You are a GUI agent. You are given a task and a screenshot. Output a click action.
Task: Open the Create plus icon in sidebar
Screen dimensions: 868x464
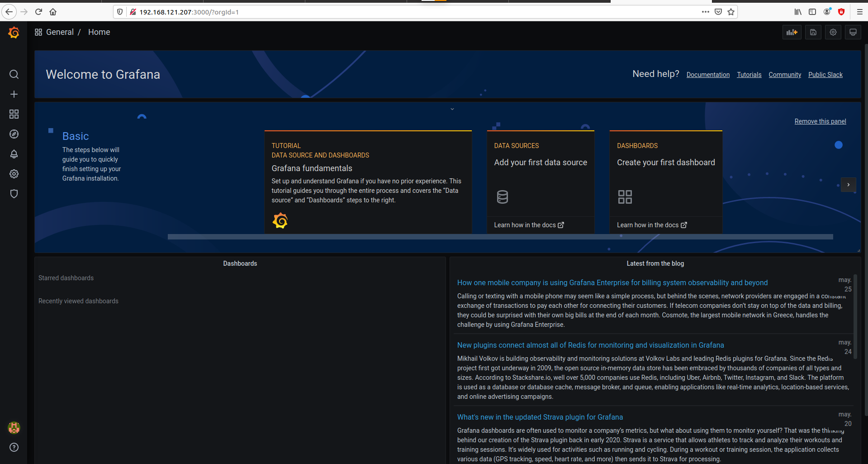coord(14,94)
